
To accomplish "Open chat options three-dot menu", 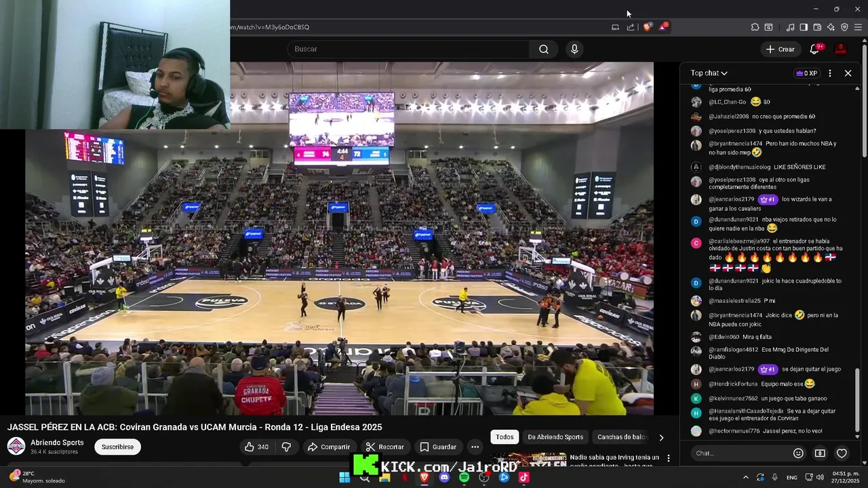I will pos(830,73).
